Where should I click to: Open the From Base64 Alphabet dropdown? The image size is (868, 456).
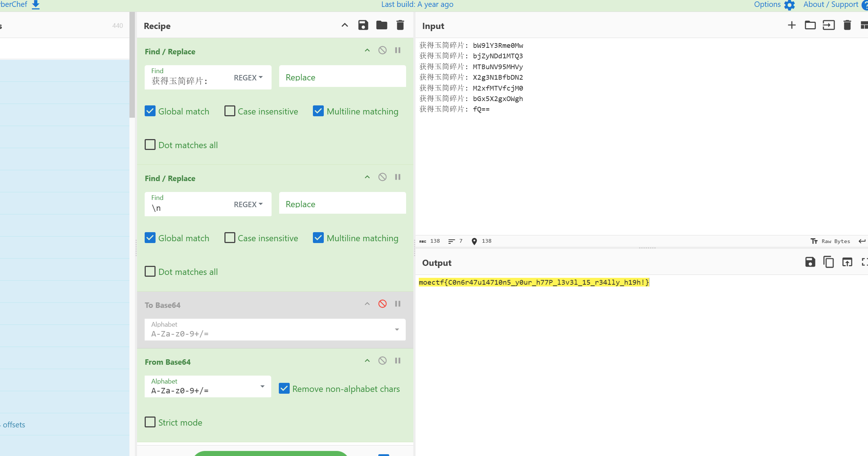262,386
